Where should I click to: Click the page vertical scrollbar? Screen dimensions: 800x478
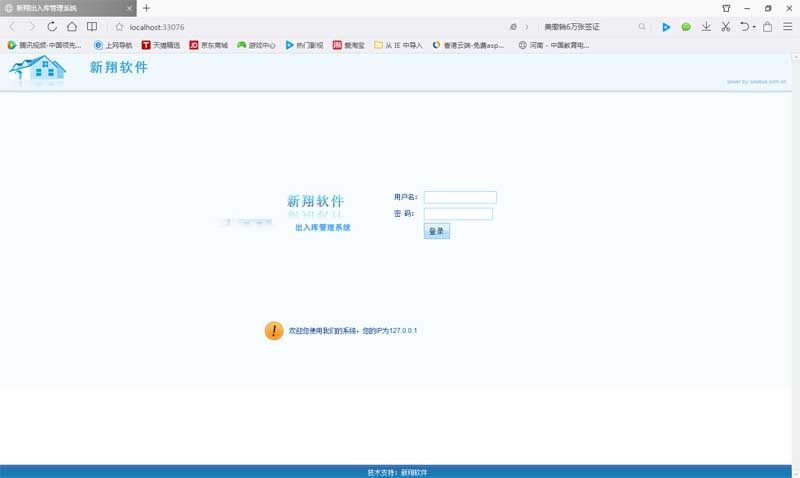point(795,265)
